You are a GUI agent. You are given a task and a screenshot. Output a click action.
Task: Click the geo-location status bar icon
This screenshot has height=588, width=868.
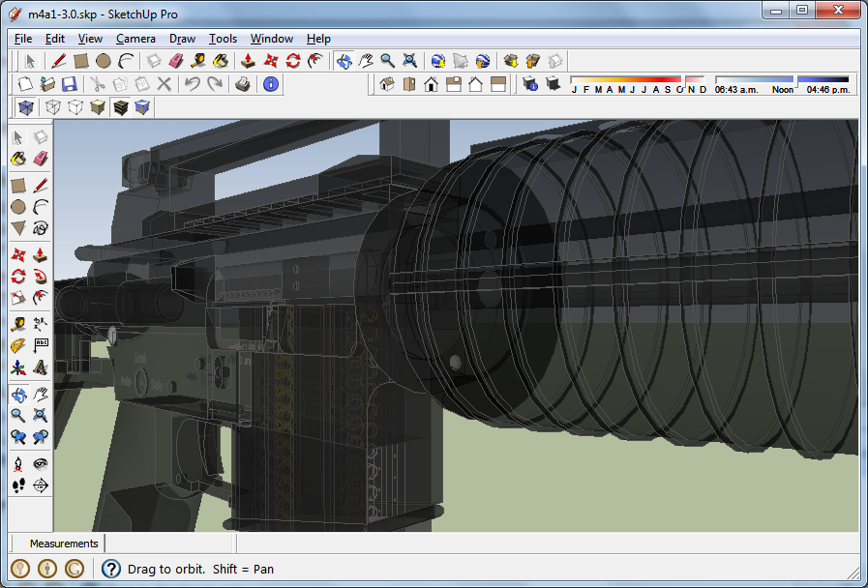(20, 569)
